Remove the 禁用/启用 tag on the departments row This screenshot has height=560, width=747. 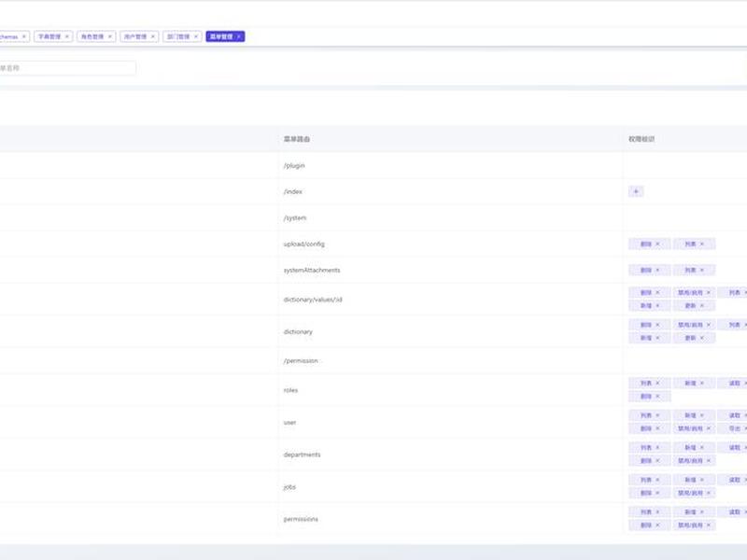pos(709,461)
